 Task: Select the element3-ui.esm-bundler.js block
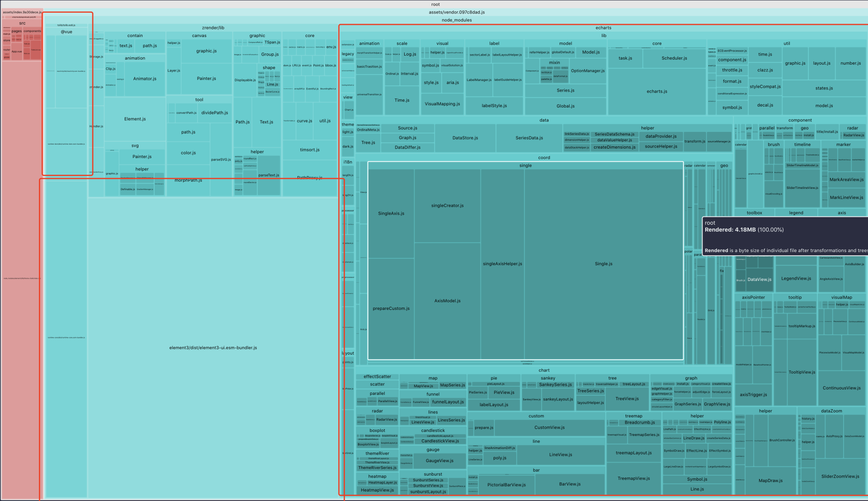213,348
